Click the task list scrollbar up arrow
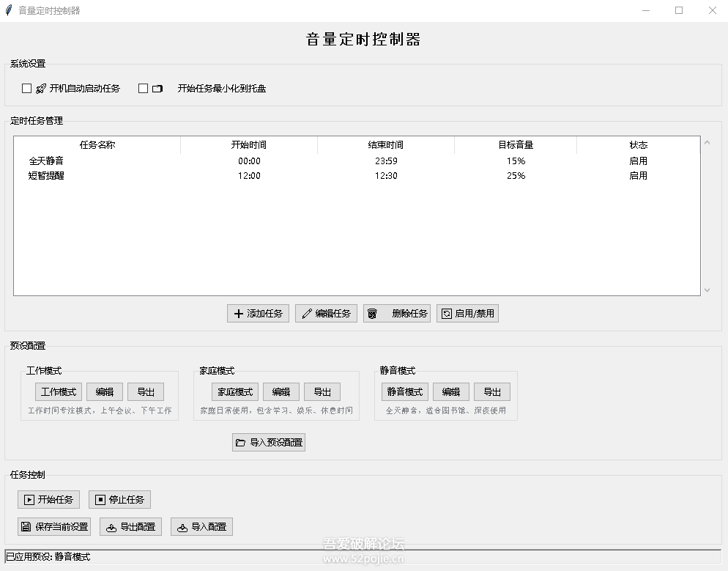 (x=706, y=141)
